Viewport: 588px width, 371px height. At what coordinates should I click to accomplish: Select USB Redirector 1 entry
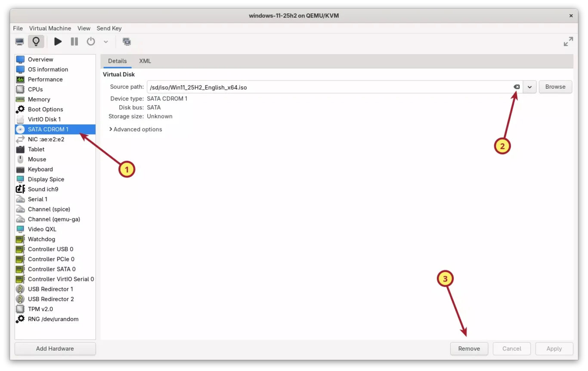pos(55,289)
